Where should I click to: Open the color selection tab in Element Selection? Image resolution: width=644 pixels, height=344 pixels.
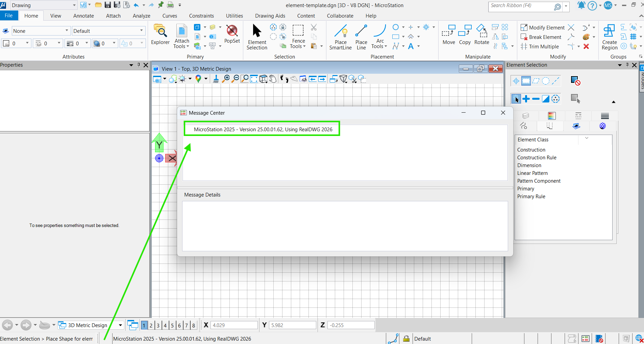click(551, 116)
